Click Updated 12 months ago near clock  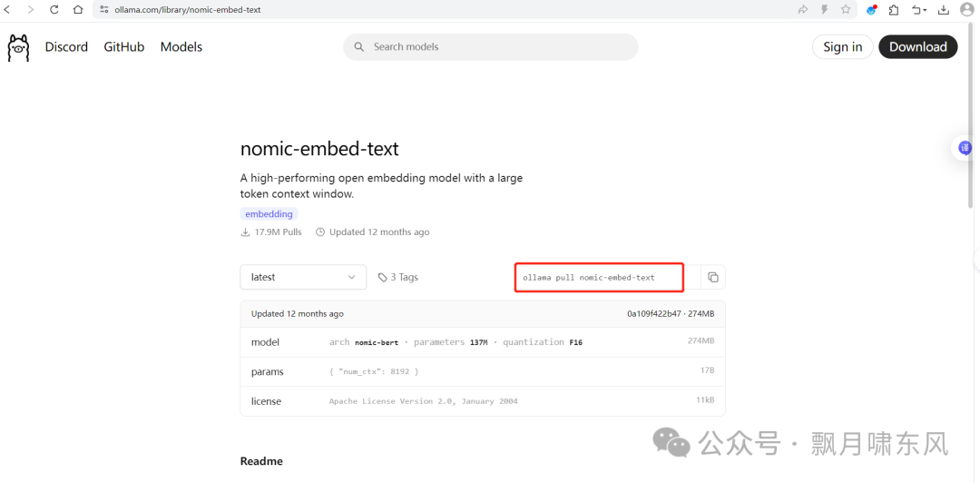379,232
